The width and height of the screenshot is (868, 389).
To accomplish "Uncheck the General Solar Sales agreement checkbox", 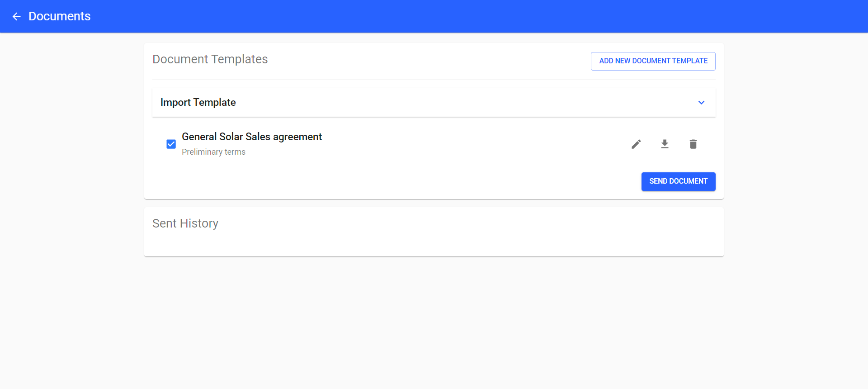I will (x=171, y=144).
